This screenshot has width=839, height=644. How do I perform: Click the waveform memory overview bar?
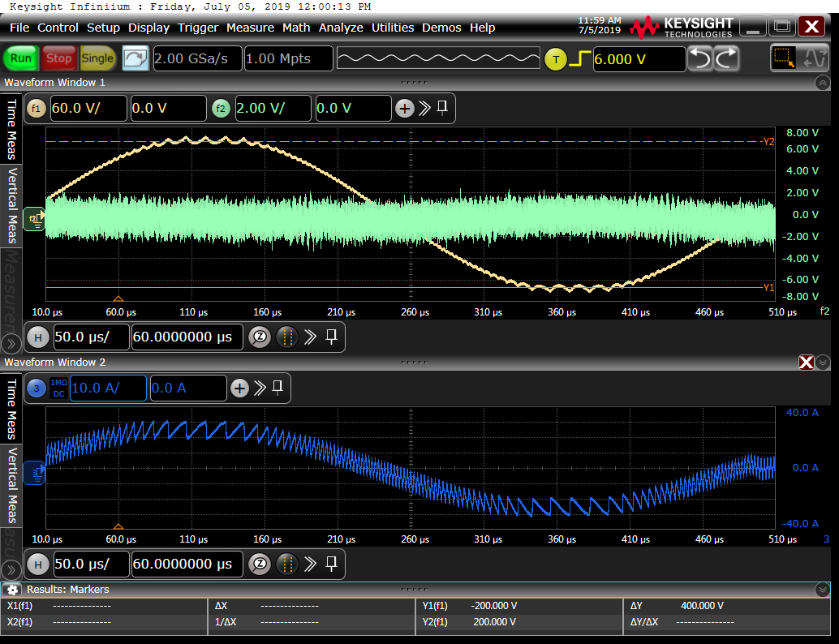pos(438,58)
